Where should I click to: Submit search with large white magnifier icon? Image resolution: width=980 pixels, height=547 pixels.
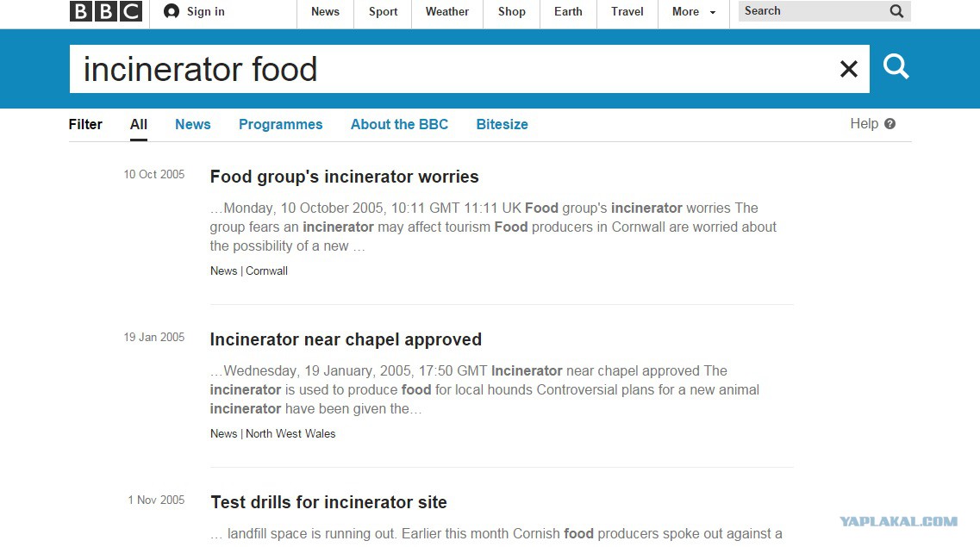click(x=896, y=66)
